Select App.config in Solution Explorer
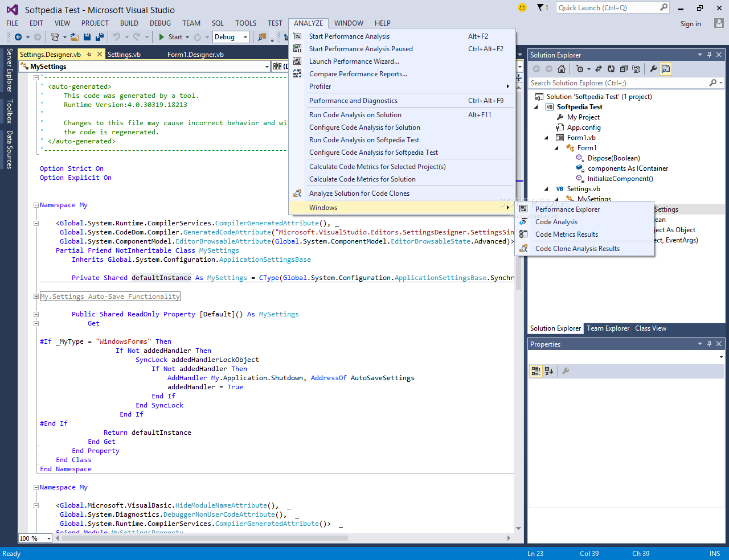The height and width of the screenshot is (560, 729). coord(584,127)
